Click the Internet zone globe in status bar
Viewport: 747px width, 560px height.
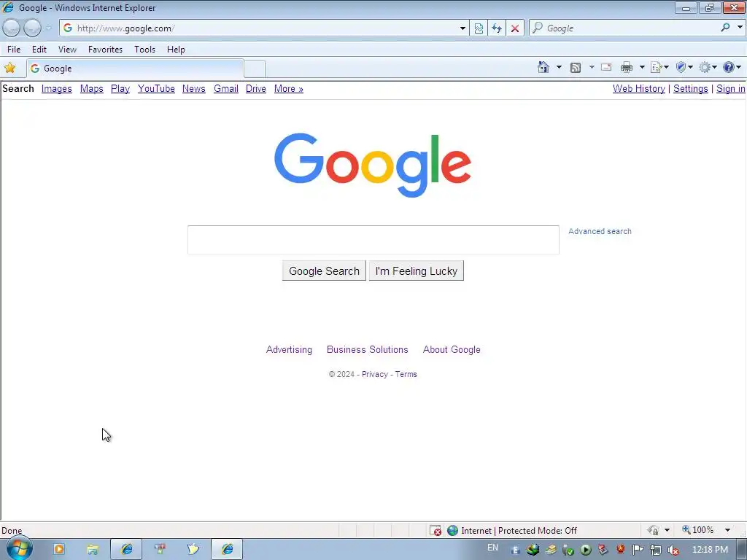tap(452, 530)
